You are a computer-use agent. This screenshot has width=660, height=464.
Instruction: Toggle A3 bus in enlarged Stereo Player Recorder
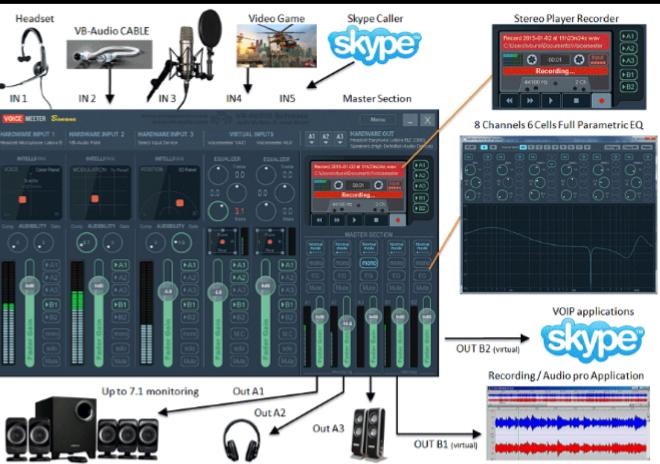628,61
